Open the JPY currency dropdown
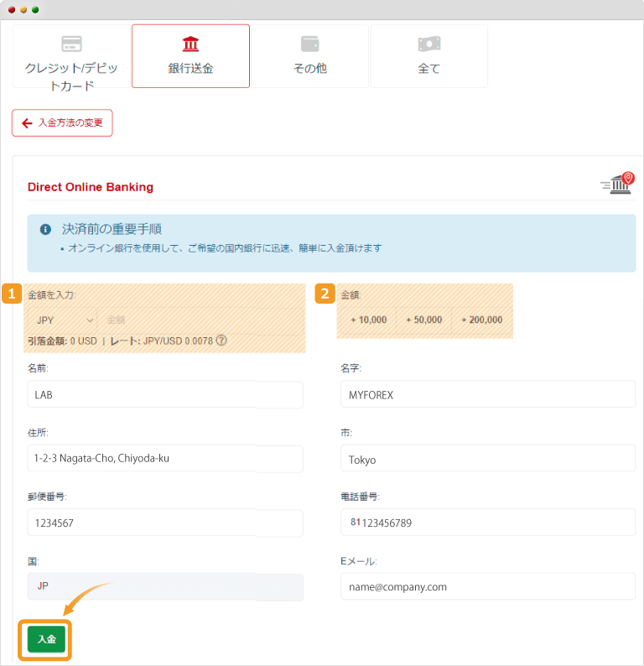This screenshot has width=644, height=666. coord(62,320)
